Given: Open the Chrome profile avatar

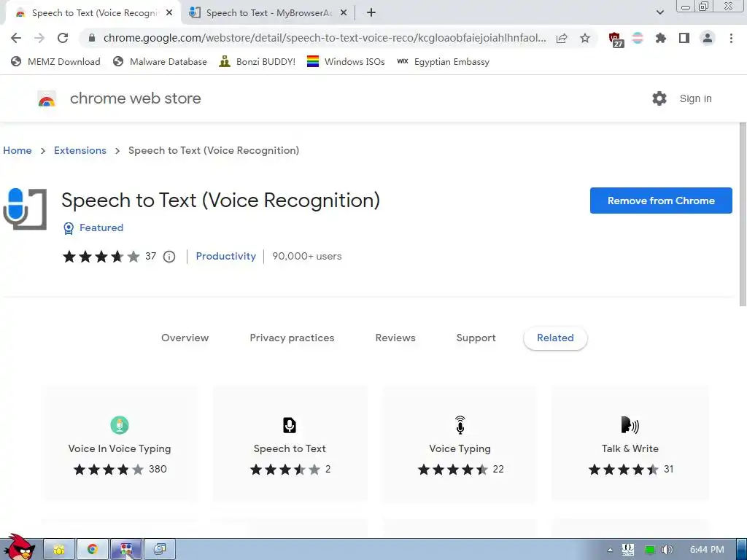Looking at the screenshot, I should 708,38.
